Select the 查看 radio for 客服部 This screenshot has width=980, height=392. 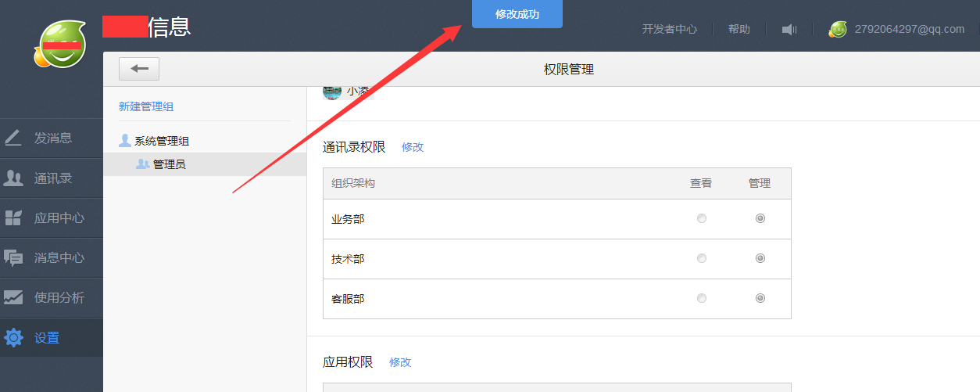pyautogui.click(x=702, y=298)
